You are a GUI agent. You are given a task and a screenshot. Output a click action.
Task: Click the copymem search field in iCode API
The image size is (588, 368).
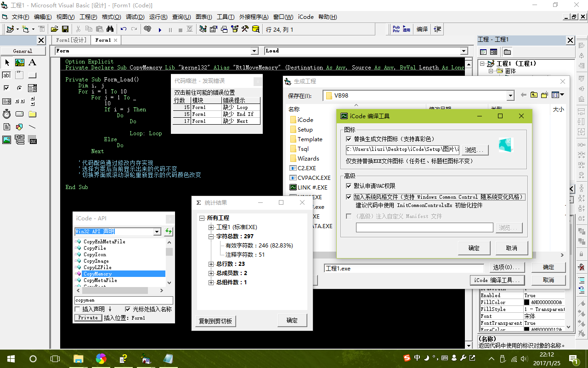124,300
